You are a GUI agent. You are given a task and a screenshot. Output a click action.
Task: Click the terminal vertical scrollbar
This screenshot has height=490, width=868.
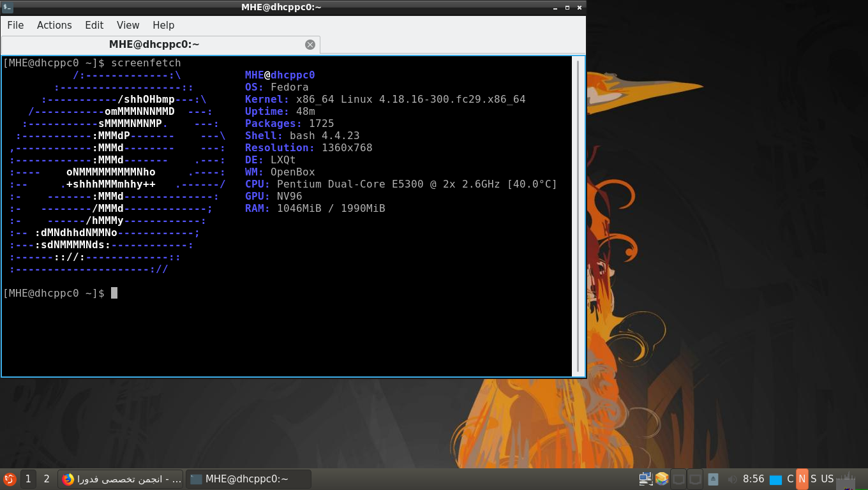[x=578, y=216]
